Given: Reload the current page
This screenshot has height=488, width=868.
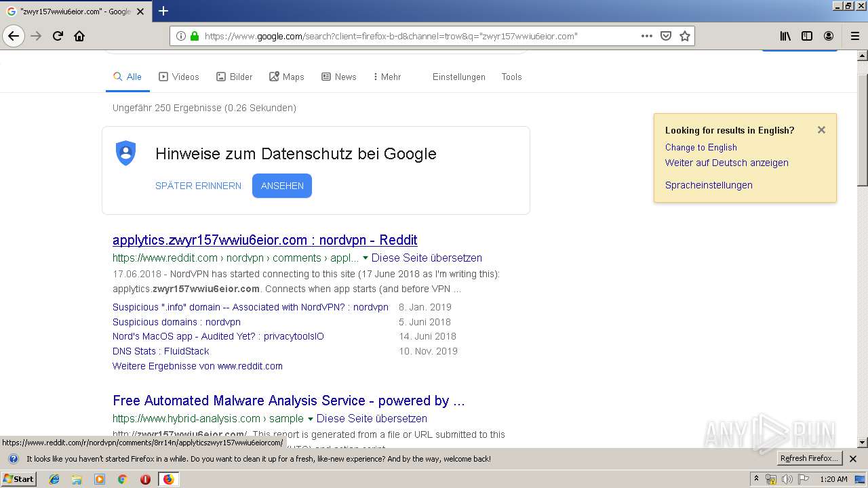Looking at the screenshot, I should click(x=58, y=36).
